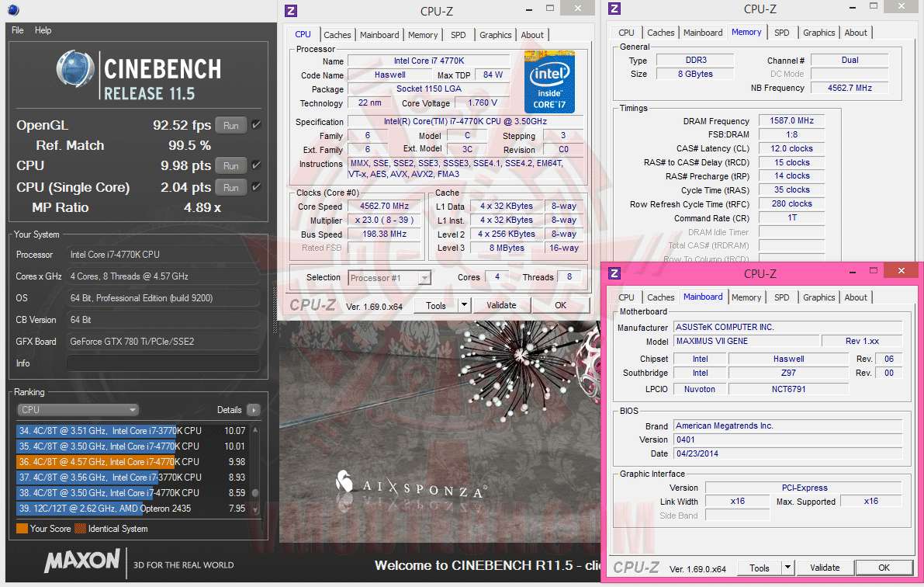Toggle the CPU (Single Core) checkbox
This screenshot has height=587, width=924.
click(x=256, y=186)
